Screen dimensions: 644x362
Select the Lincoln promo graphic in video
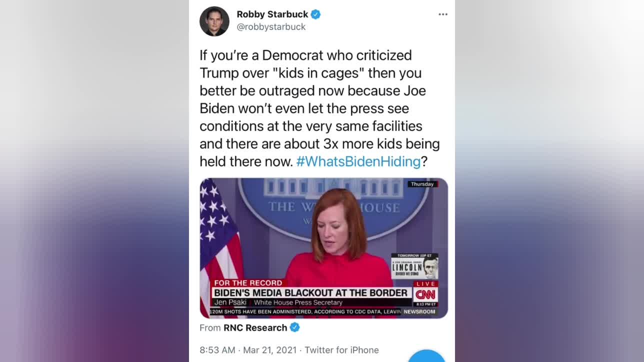coord(414,266)
